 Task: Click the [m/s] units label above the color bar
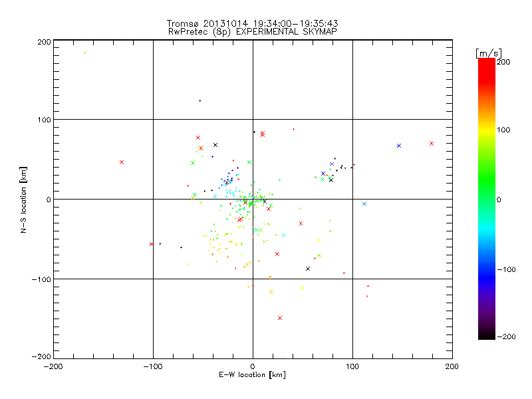[489, 53]
